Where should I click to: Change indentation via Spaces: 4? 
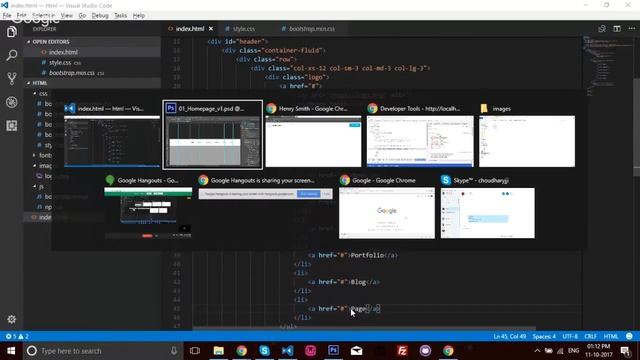(544, 336)
